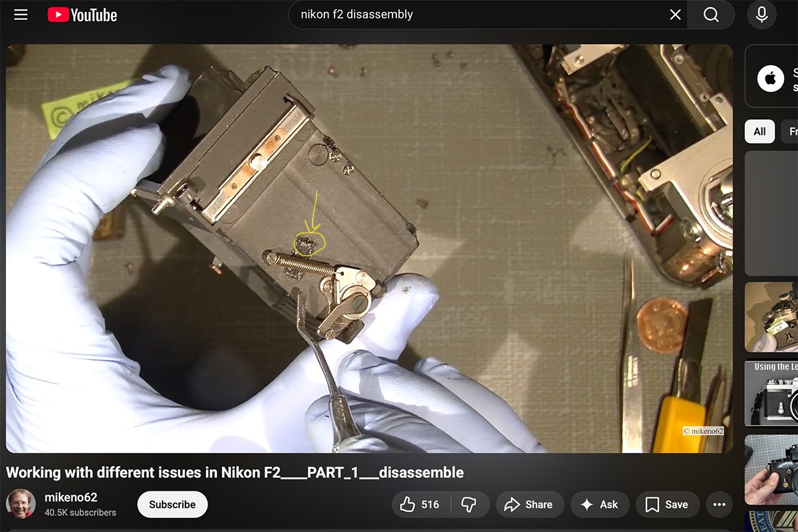Image resolution: width=798 pixels, height=532 pixels.
Task: Open the more actions ellipsis menu
Action: (x=719, y=504)
